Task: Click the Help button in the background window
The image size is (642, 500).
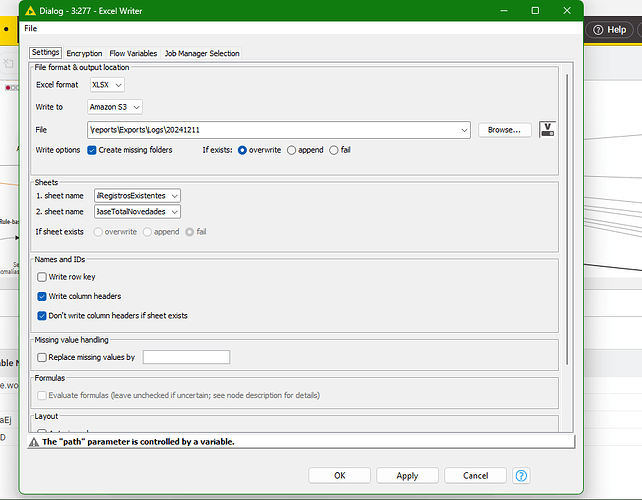Action: [x=610, y=30]
